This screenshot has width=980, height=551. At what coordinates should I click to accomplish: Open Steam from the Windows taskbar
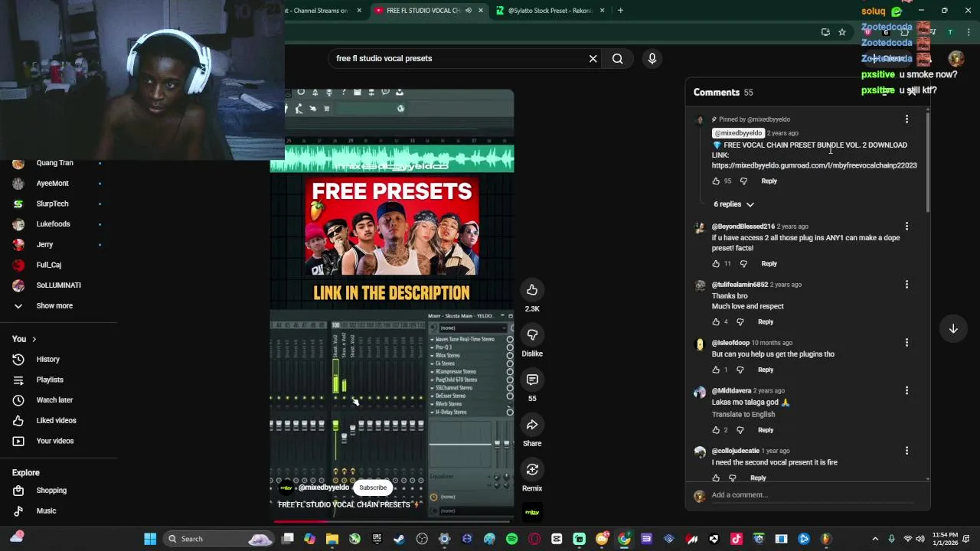[x=399, y=539]
